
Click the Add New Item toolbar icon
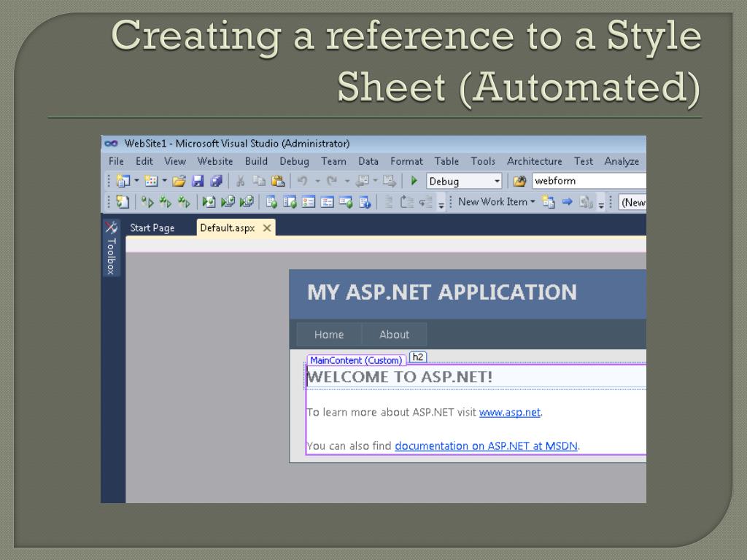(151, 181)
